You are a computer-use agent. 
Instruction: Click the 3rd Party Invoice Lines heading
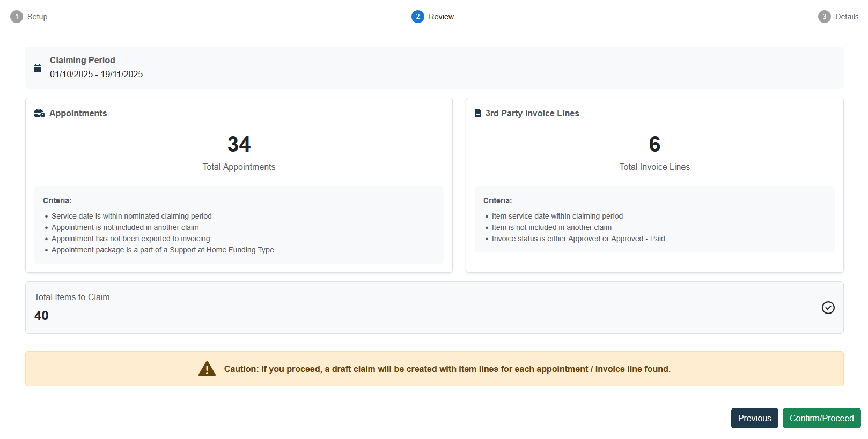coord(532,113)
